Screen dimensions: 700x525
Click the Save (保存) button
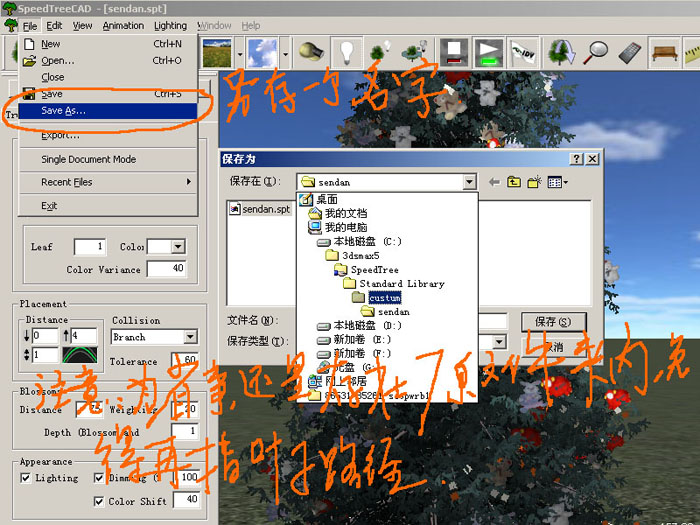554,321
